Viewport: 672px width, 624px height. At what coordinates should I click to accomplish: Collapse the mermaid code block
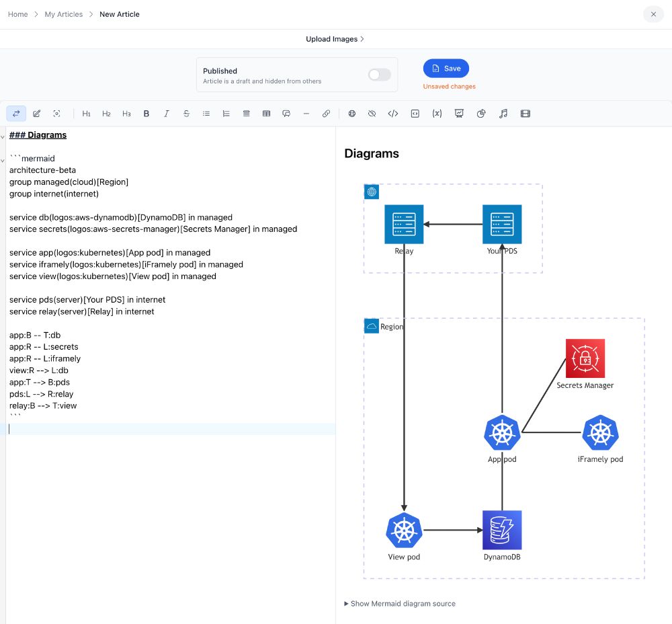pos(4,160)
